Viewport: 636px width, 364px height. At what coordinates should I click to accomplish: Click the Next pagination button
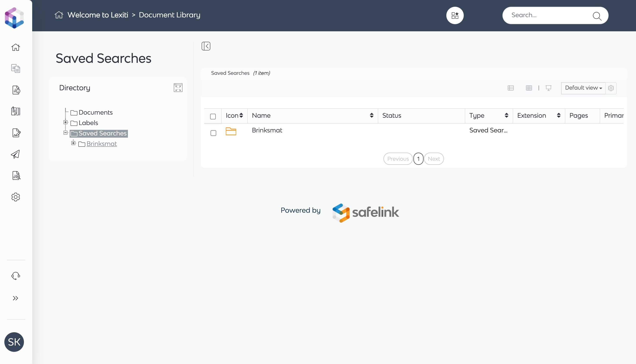point(433,159)
